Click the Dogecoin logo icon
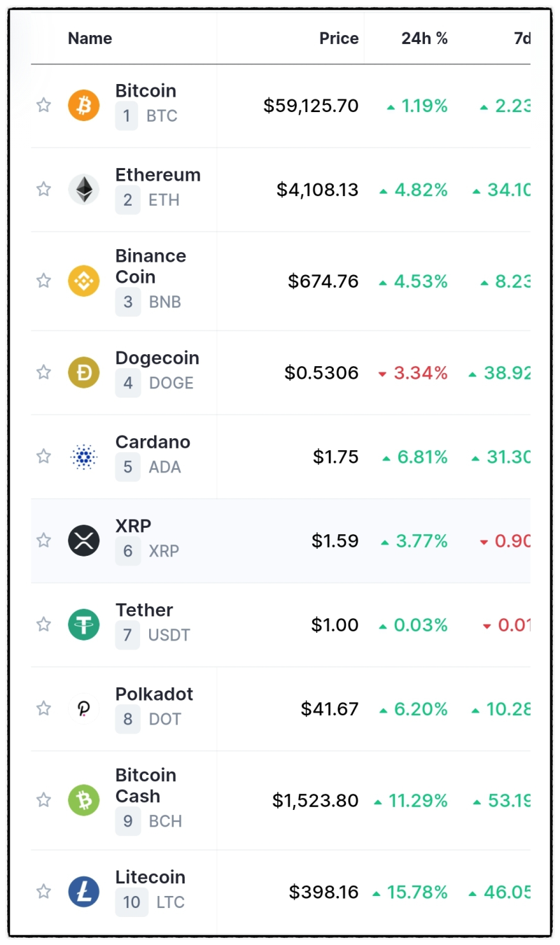 point(84,372)
